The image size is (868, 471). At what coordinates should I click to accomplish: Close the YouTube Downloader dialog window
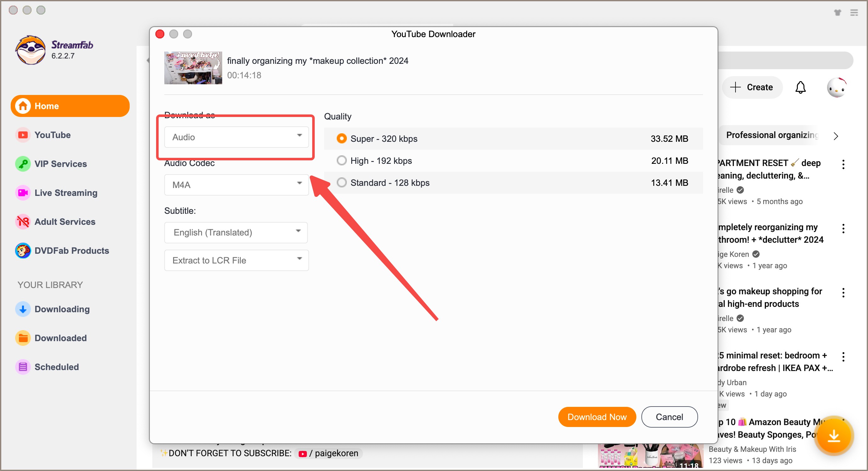pyautogui.click(x=160, y=34)
